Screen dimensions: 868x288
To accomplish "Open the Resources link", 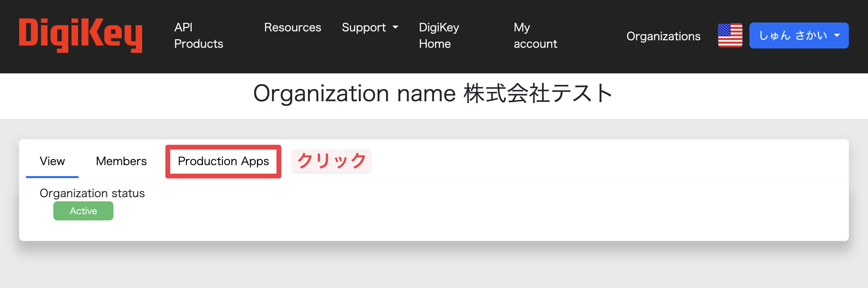I will pos(292,27).
